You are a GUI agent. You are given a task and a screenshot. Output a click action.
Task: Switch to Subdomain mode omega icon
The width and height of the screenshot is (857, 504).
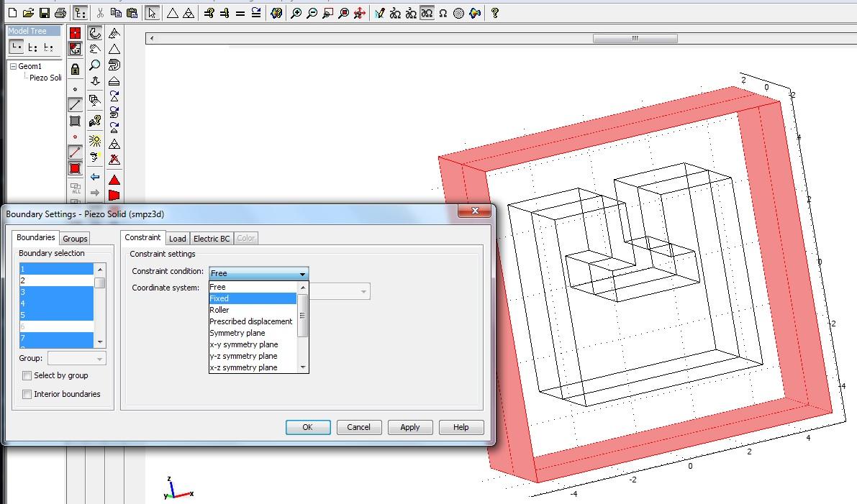tap(443, 13)
